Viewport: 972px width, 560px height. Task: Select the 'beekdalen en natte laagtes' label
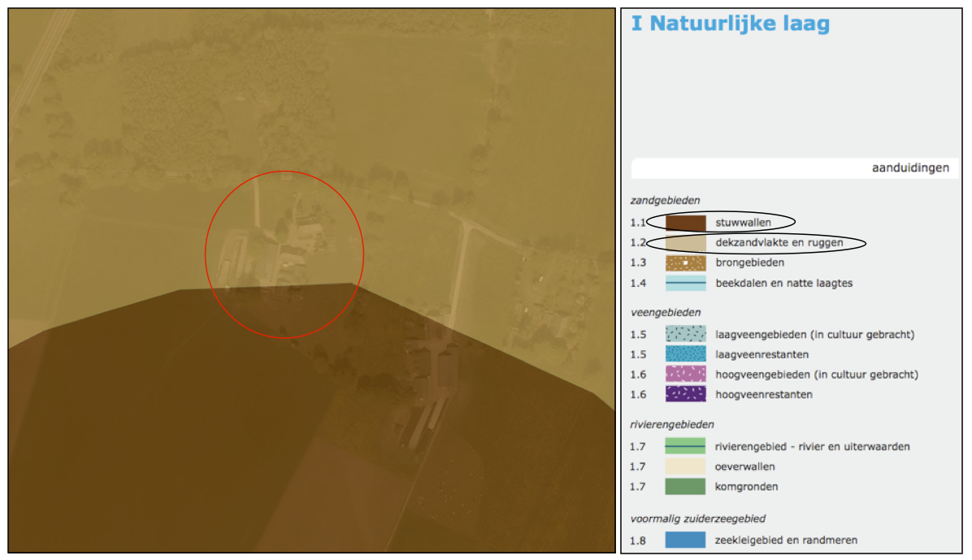click(x=784, y=284)
